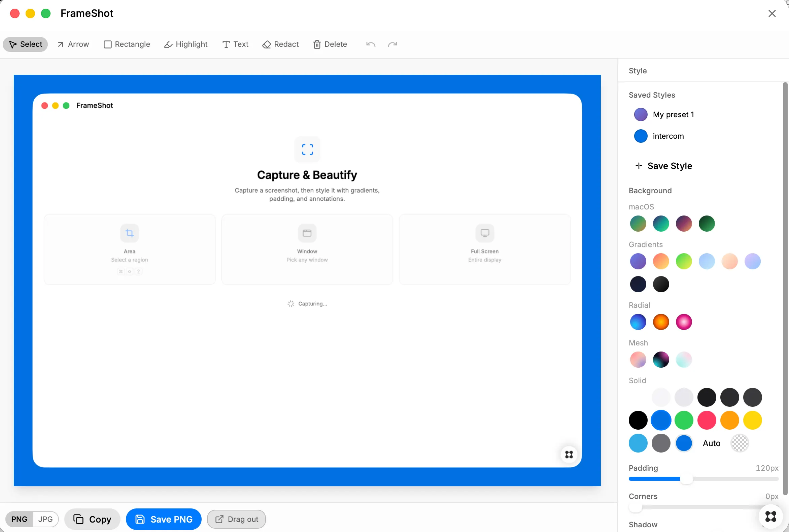The image size is (789, 532).
Task: Click the floating four-dot button in the Style panel
Action: (x=771, y=517)
